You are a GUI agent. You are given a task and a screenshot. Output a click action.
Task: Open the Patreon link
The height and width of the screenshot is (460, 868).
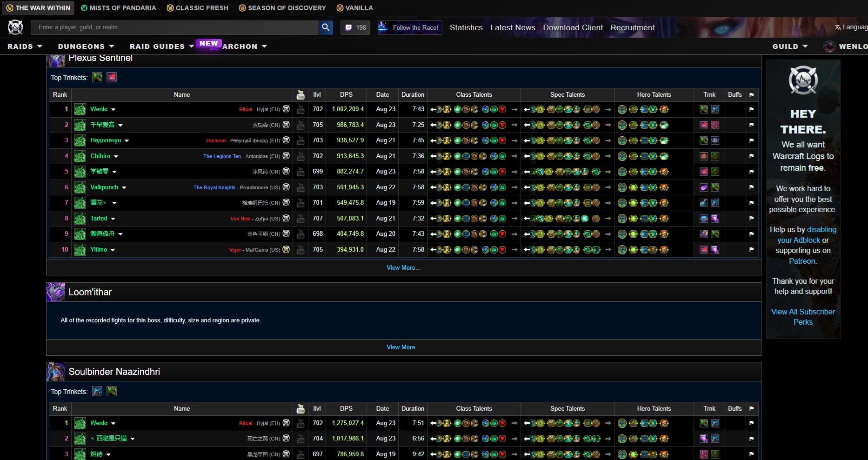pyautogui.click(x=802, y=261)
